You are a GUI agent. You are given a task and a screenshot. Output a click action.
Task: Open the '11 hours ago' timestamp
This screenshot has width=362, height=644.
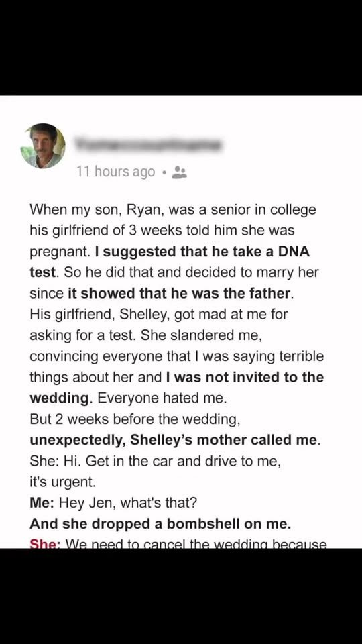click(116, 172)
